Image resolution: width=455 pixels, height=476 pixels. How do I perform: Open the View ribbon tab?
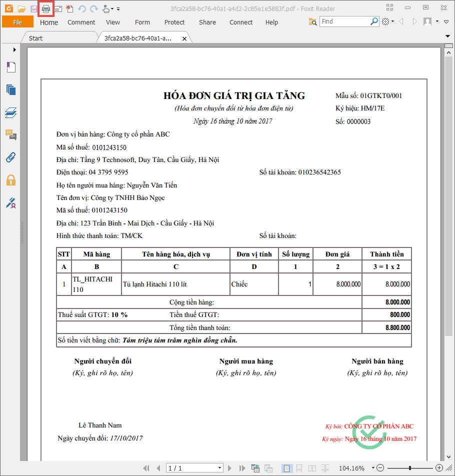[x=113, y=22]
